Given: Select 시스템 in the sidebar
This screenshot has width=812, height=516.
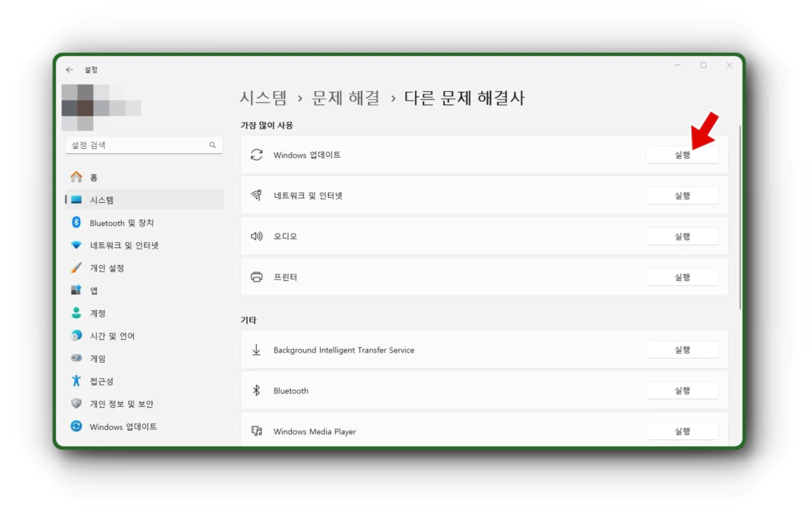Looking at the screenshot, I should pyautogui.click(x=145, y=200).
